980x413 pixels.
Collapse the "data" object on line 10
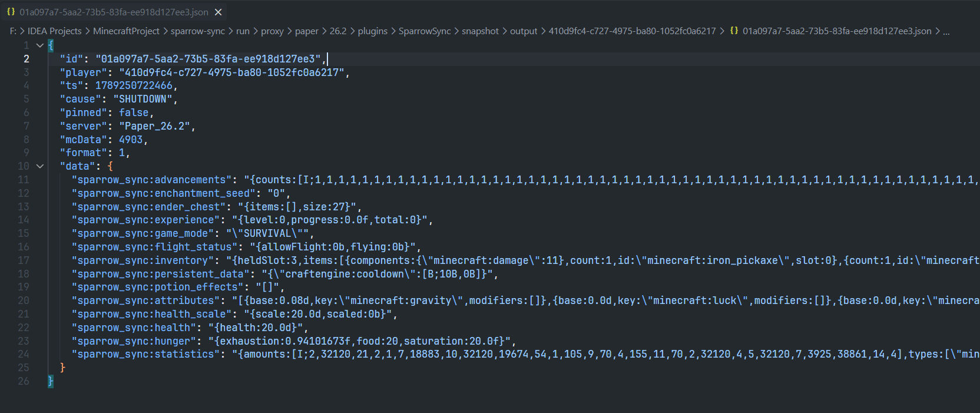40,166
